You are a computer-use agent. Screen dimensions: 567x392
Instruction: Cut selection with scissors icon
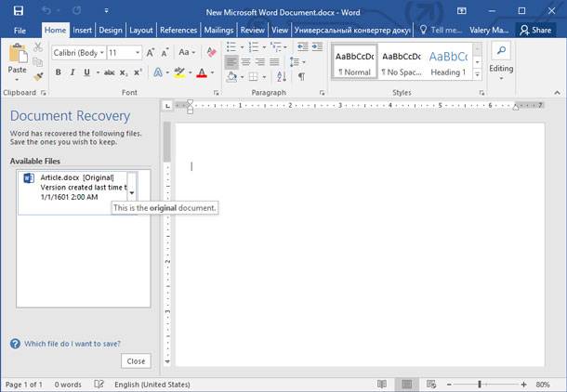[37, 47]
